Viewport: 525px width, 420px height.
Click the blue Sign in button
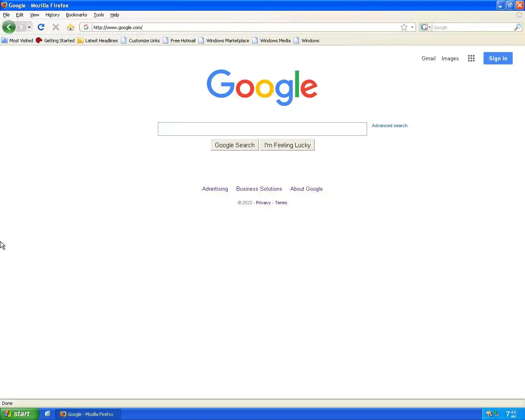pos(498,58)
